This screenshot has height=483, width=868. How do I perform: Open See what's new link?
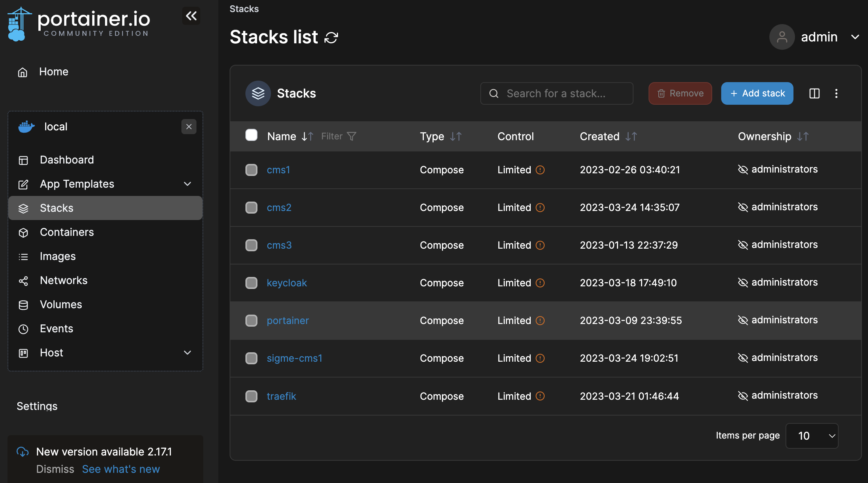coord(121,469)
